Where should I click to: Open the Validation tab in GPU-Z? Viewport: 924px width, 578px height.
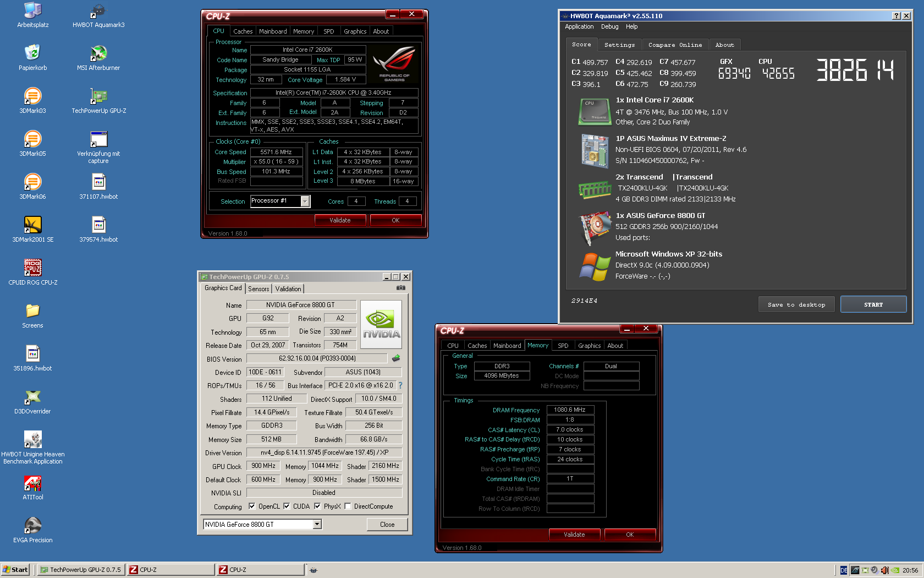click(288, 289)
